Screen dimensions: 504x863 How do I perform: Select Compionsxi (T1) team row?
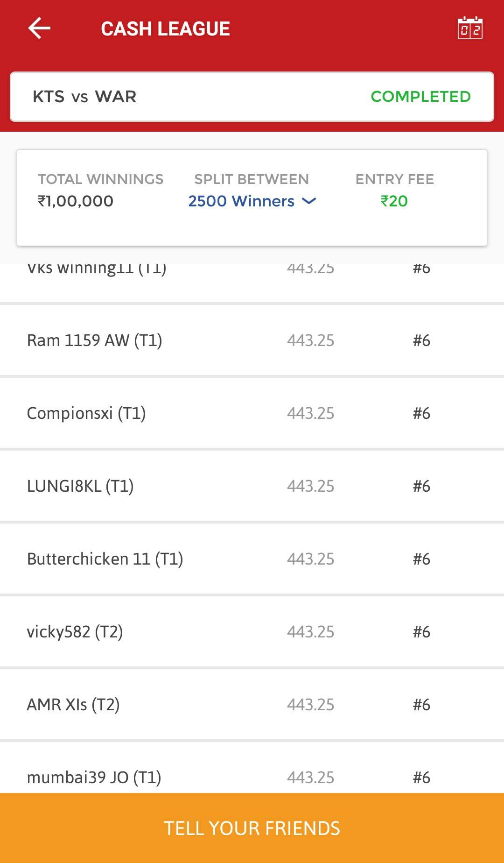(252, 413)
